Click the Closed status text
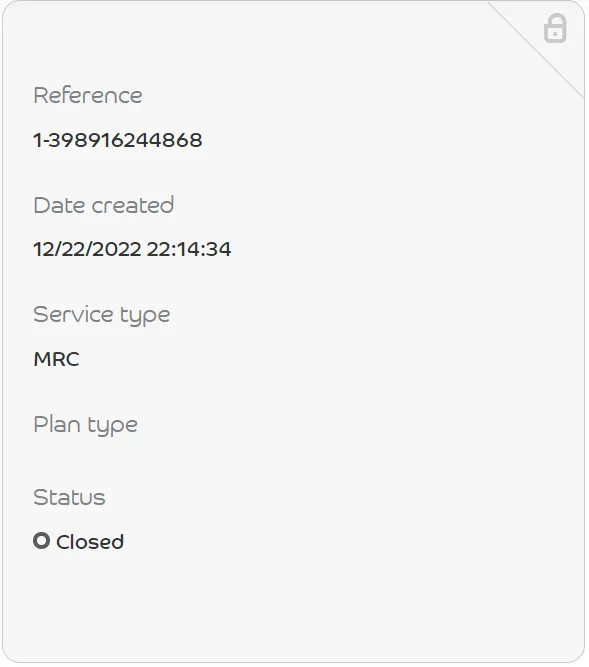 point(90,542)
